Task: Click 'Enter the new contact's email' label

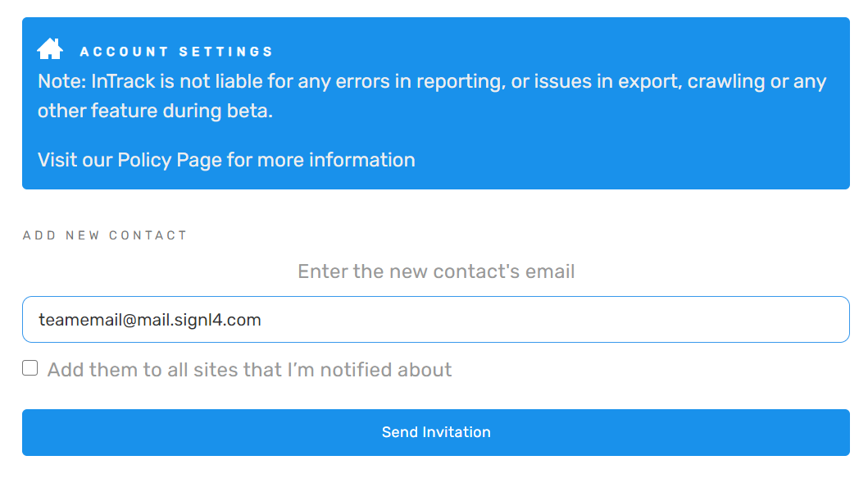Action: pos(436,271)
